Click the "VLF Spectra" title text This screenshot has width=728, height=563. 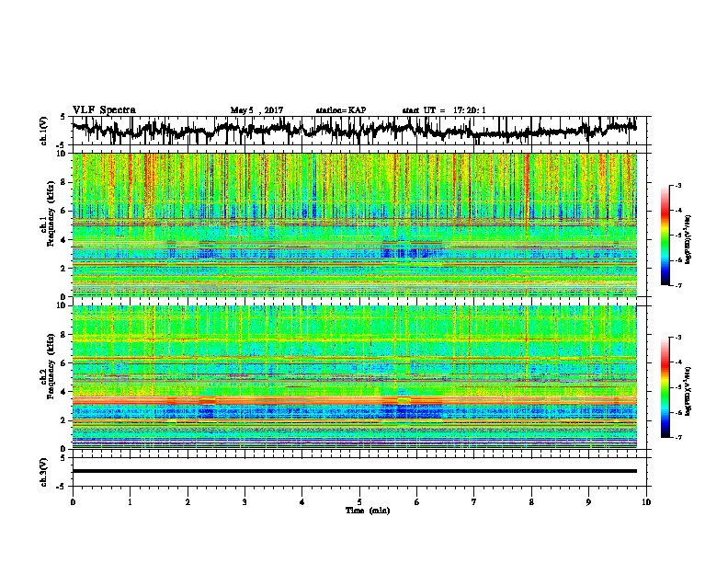[x=104, y=110]
